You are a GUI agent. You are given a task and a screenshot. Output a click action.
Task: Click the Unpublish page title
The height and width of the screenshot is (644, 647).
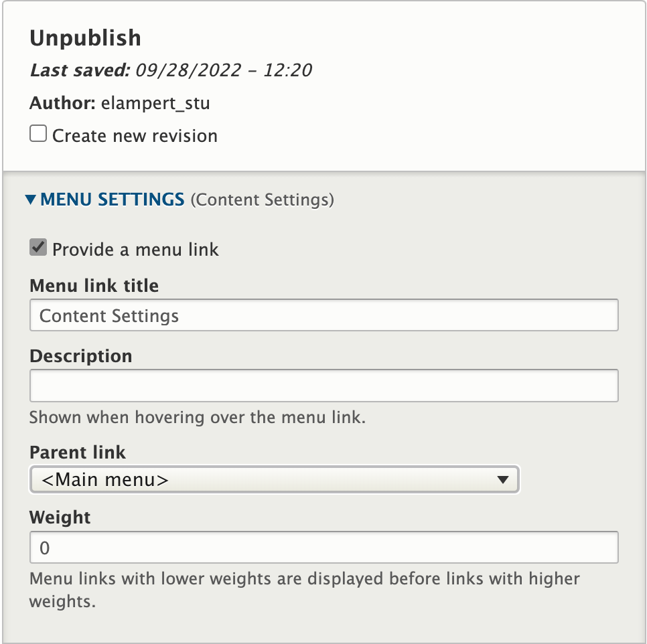pyautogui.click(x=84, y=38)
